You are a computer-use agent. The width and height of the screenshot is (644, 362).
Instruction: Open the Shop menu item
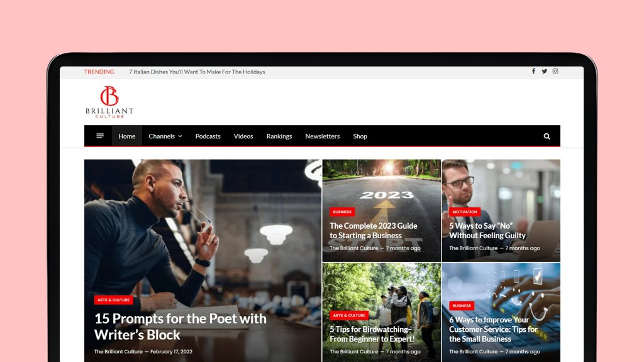click(x=360, y=136)
